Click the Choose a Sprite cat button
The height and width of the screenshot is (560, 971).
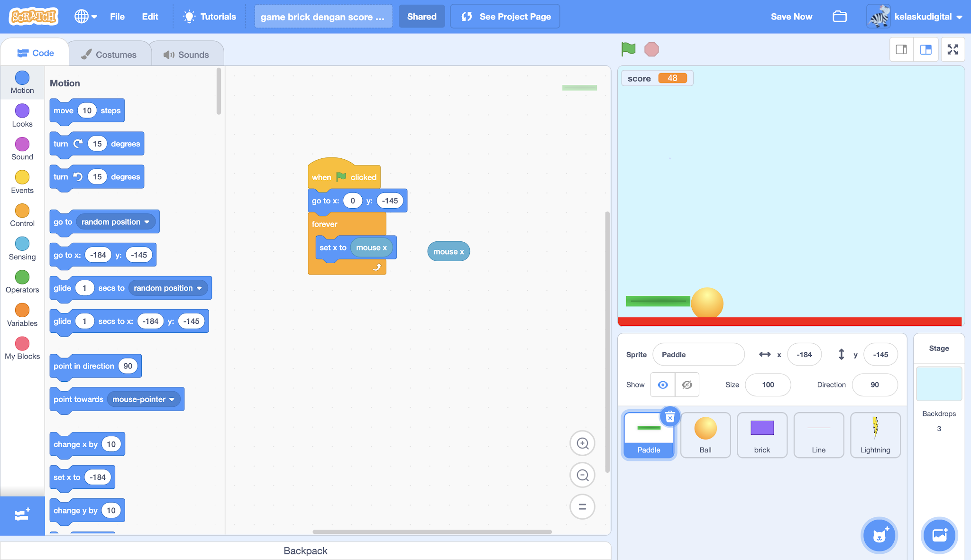pyautogui.click(x=879, y=536)
